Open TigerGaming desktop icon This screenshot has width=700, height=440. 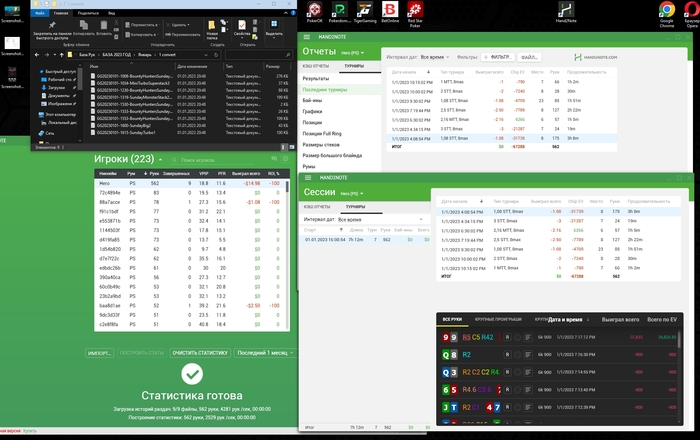pyautogui.click(x=365, y=12)
